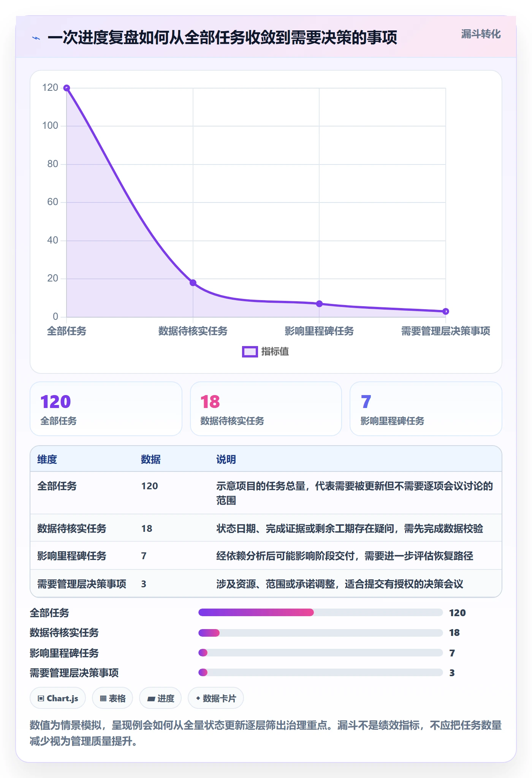Click the 影响里程碑任务 progress bar

[321, 653]
